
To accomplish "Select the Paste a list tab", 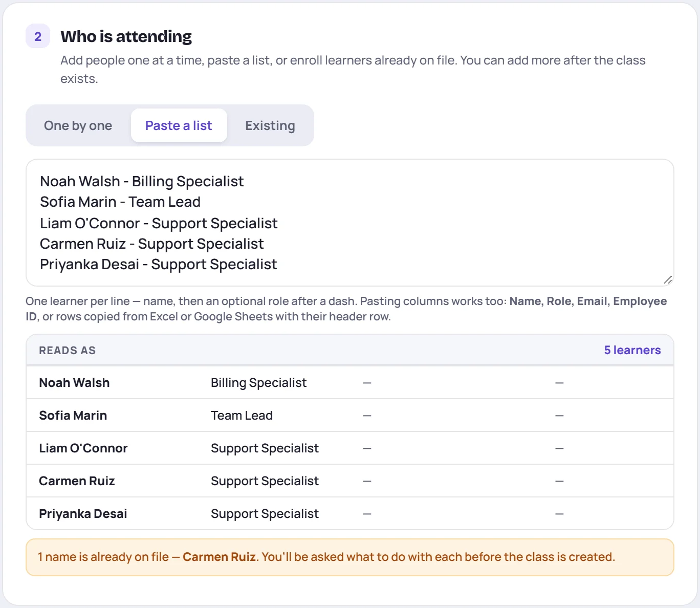I will tap(179, 125).
